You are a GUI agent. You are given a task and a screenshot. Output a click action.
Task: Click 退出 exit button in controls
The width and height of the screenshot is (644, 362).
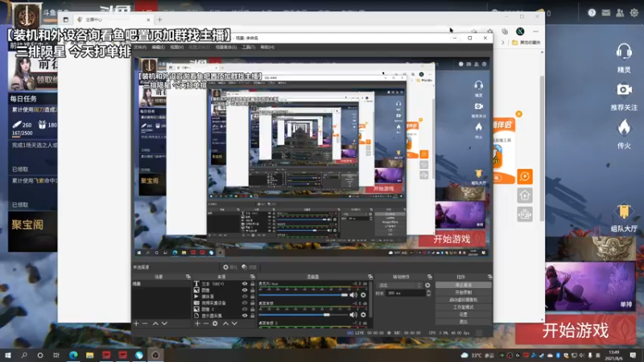click(x=464, y=322)
